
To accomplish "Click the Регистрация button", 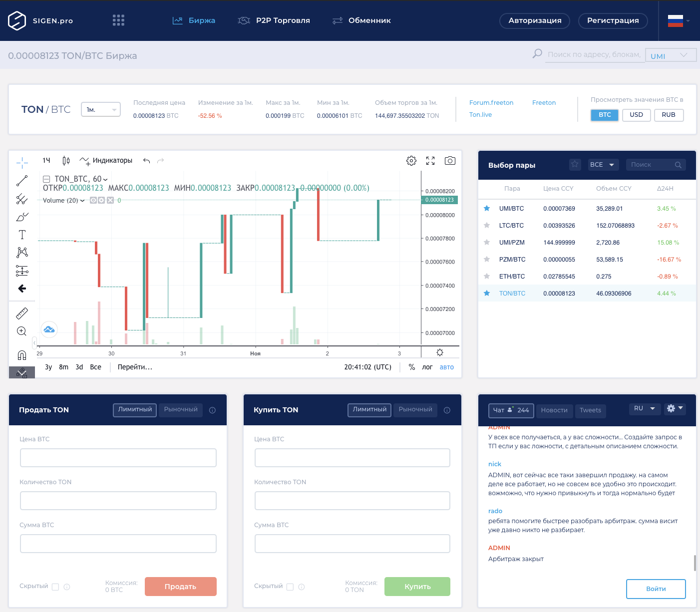I will pyautogui.click(x=613, y=20).
